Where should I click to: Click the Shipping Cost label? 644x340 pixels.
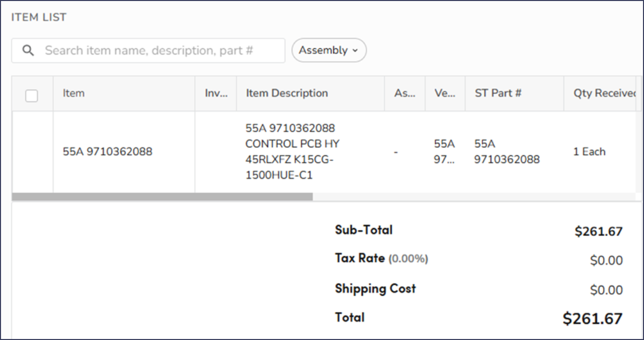pyautogui.click(x=376, y=288)
